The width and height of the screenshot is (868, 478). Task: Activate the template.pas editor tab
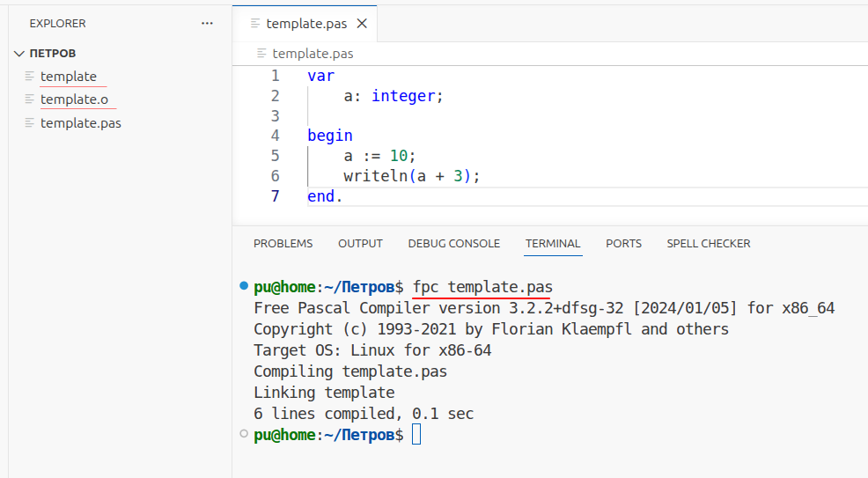pos(304,24)
